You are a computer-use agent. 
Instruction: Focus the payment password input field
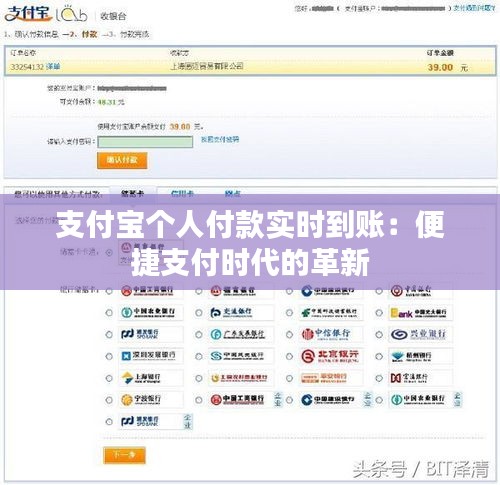(145, 142)
